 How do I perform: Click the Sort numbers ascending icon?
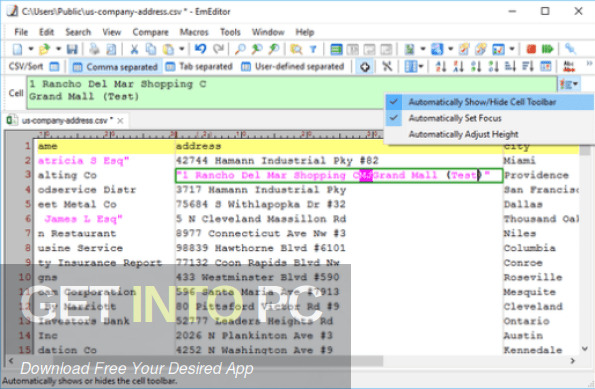475,67
